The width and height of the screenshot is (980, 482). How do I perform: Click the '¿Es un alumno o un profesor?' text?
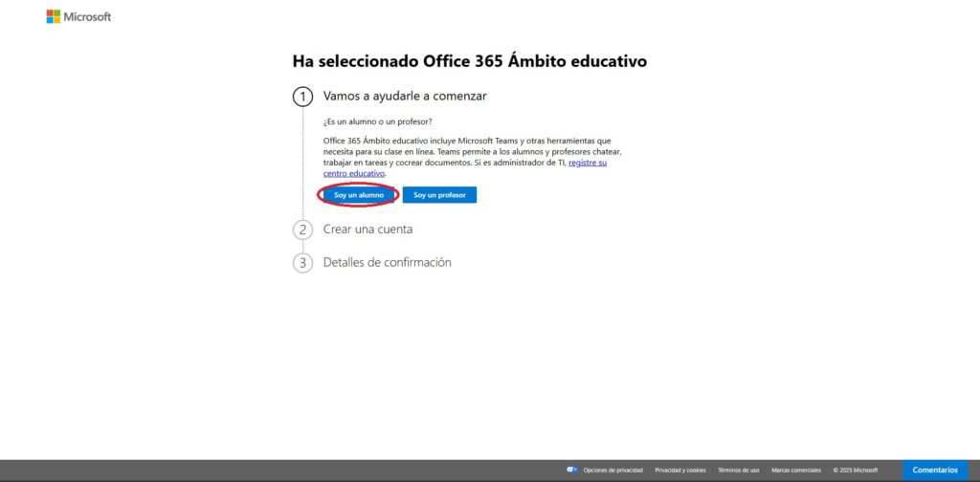pos(377,121)
